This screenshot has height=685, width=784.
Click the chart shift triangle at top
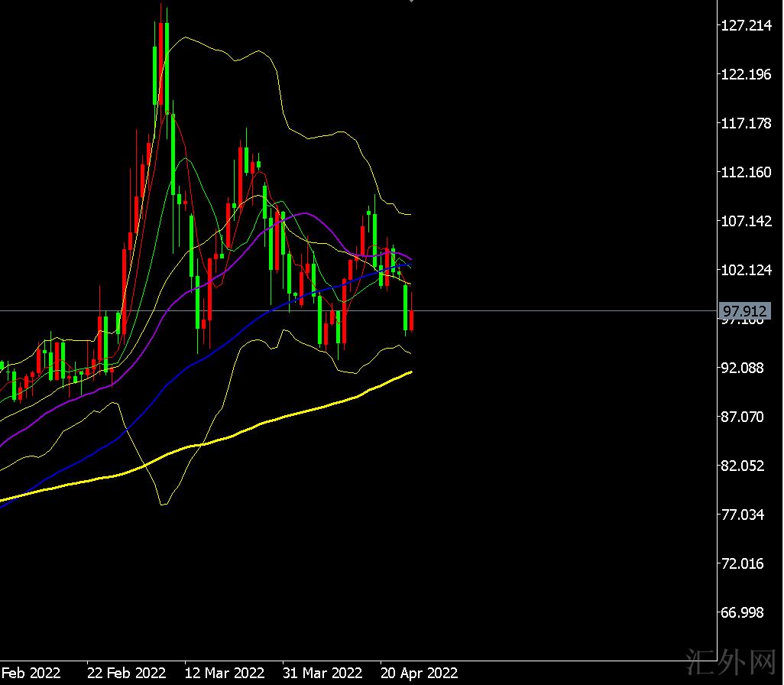tap(412, 2)
